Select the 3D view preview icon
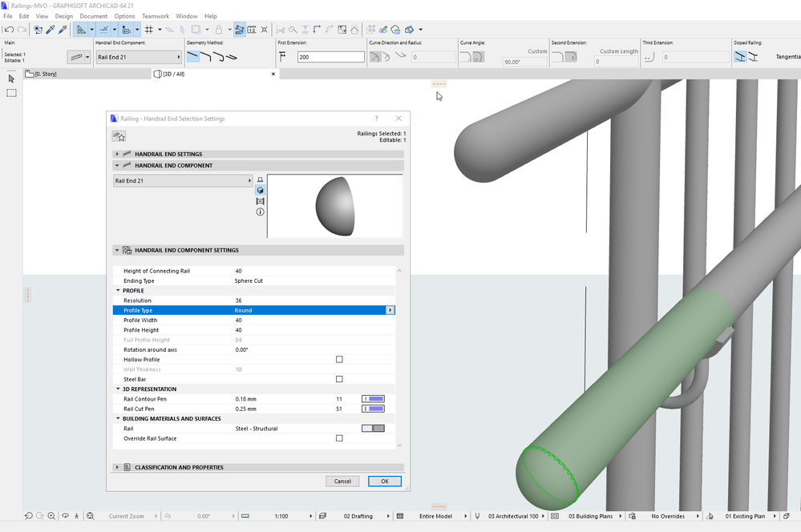Viewport: 801px width, 532px height. point(260,191)
